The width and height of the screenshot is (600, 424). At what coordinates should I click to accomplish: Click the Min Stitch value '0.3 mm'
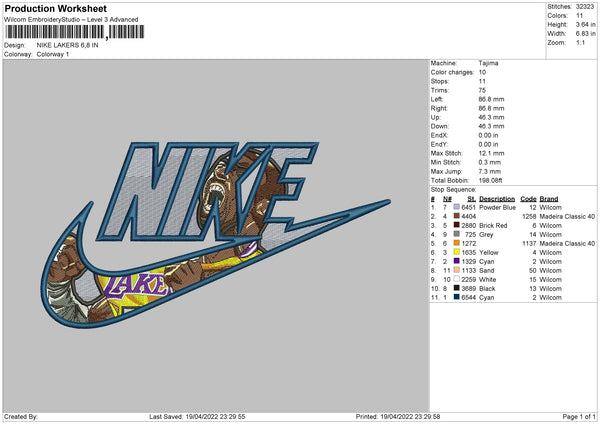[x=489, y=162]
